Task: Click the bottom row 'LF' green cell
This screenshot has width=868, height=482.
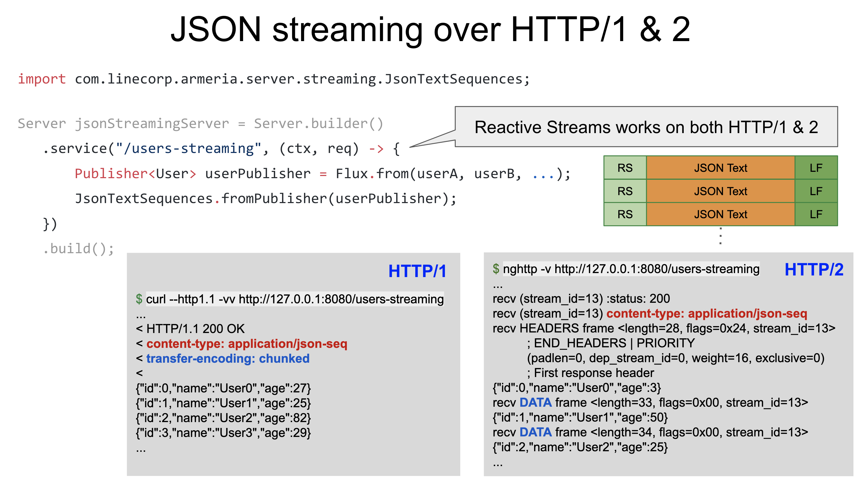Action: 816,214
